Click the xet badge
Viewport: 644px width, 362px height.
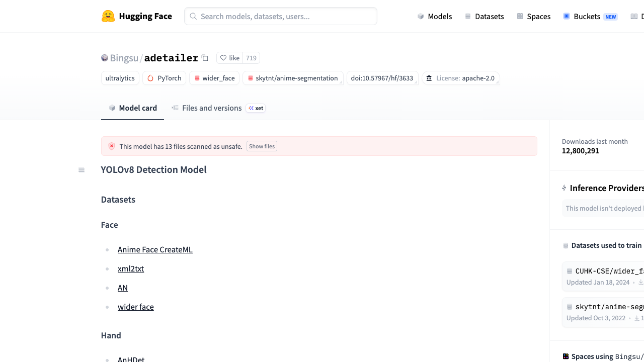pos(256,108)
